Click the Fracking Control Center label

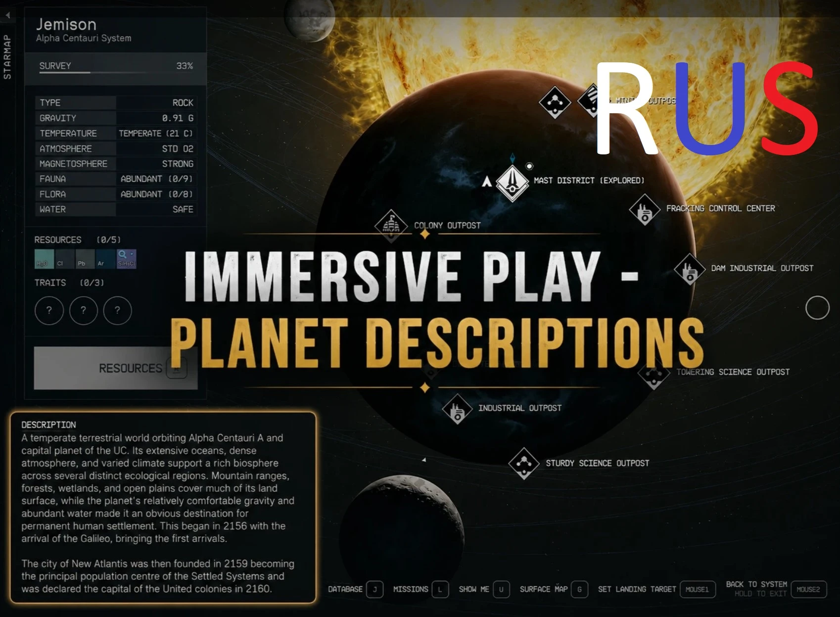(x=721, y=208)
